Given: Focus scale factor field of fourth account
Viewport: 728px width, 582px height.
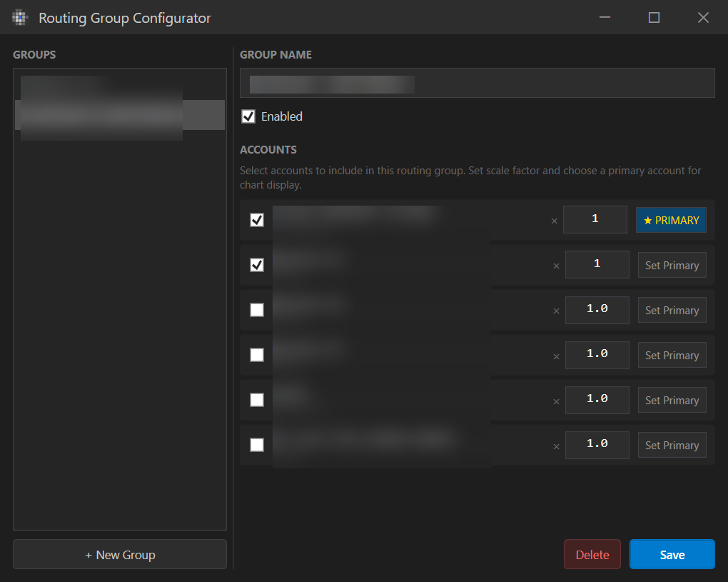Looking at the screenshot, I should tap(597, 355).
